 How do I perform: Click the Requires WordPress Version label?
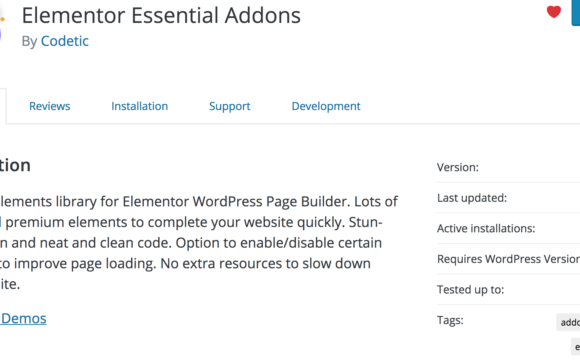508,259
